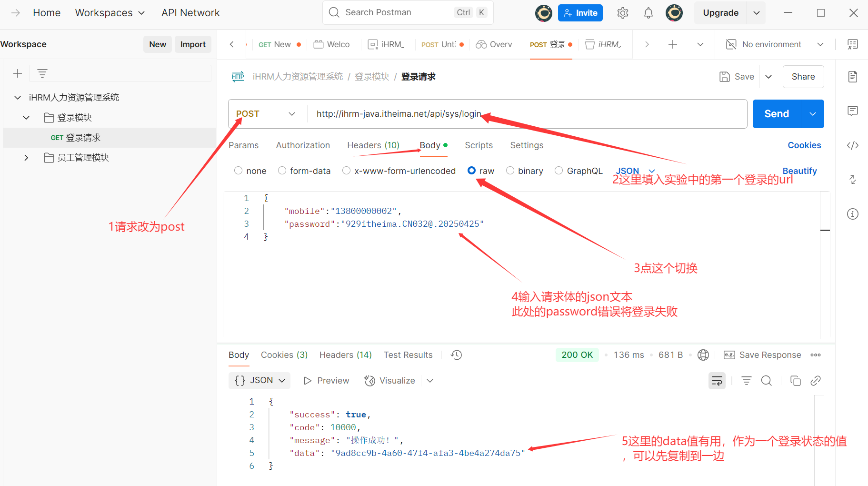The image size is (868, 486).
Task: Collapse the iHRM人力资源管理系统 collection
Action: (x=18, y=98)
